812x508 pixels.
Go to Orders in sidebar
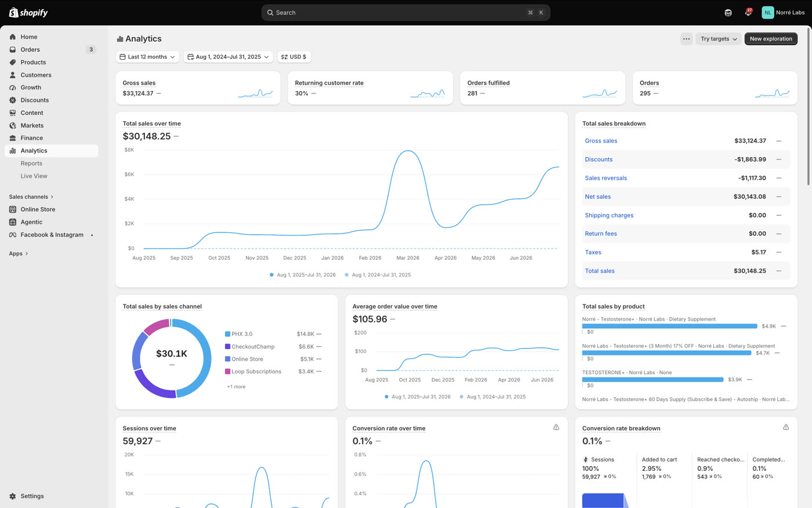click(30, 50)
